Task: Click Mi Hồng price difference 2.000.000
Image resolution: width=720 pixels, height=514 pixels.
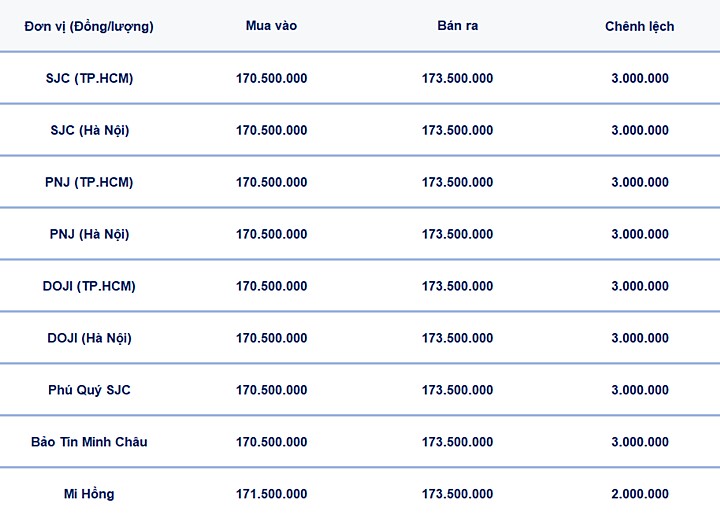Action: [640, 494]
